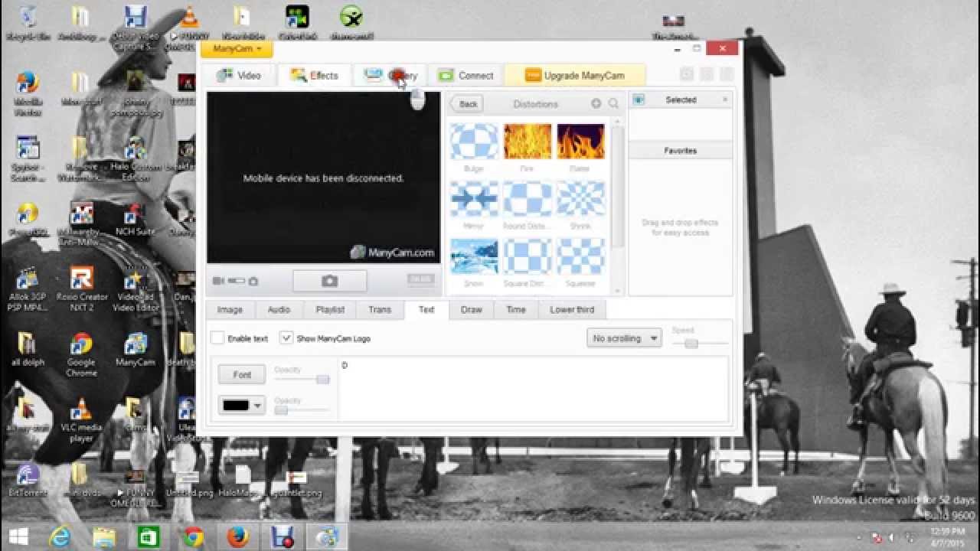Open Google Chrome desktop shortcut
980x551 pixels.
click(x=81, y=355)
